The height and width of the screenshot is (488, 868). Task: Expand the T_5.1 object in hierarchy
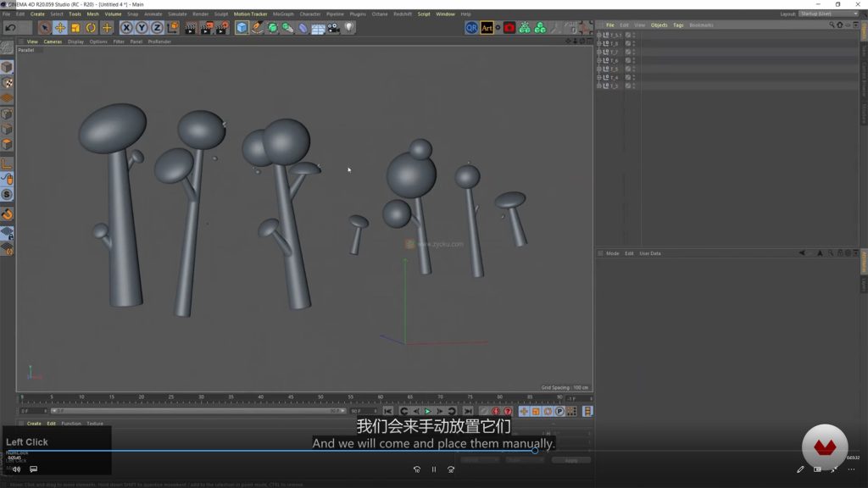599,35
